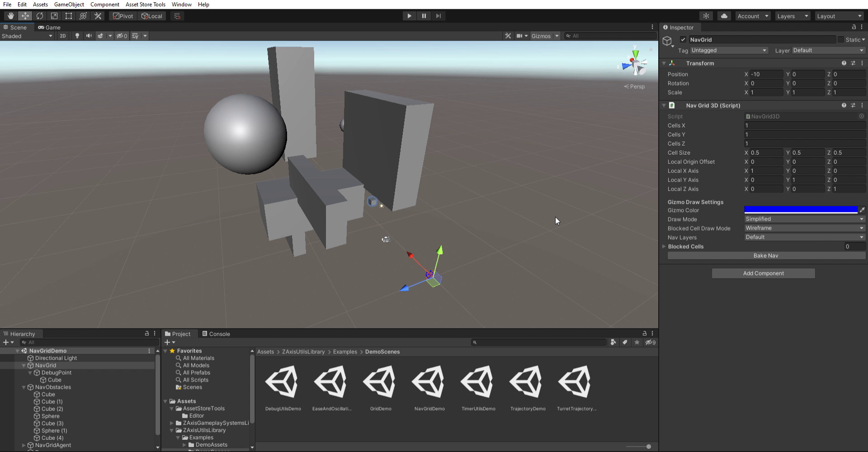The height and width of the screenshot is (452, 868).
Task: Click Position X field
Action: click(766, 74)
